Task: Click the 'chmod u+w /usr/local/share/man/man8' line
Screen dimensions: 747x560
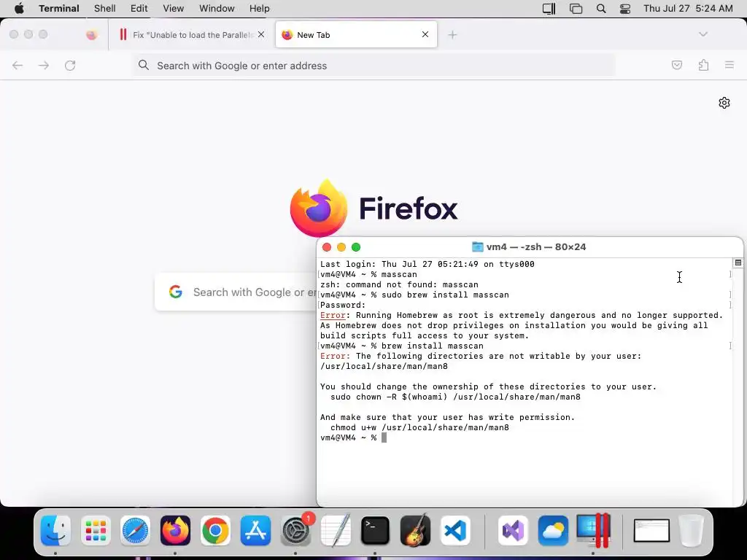Action: coord(419,427)
